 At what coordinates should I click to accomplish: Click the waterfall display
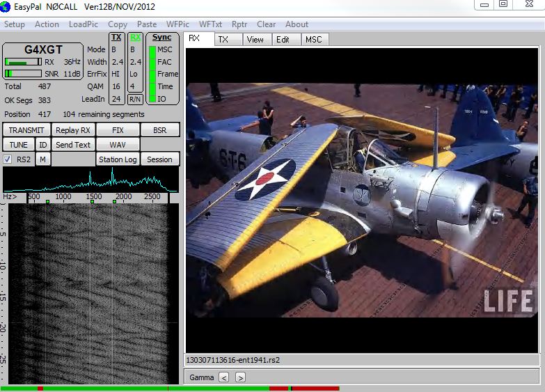(93, 294)
